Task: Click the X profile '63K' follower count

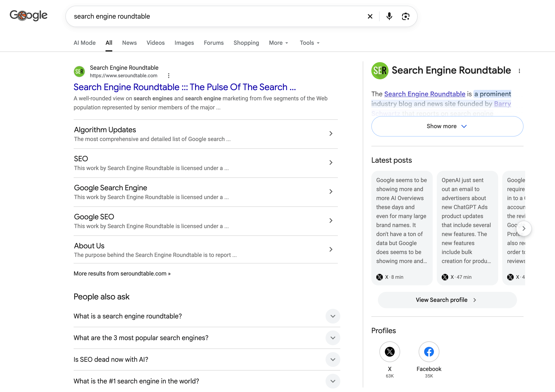Action: pyautogui.click(x=390, y=376)
